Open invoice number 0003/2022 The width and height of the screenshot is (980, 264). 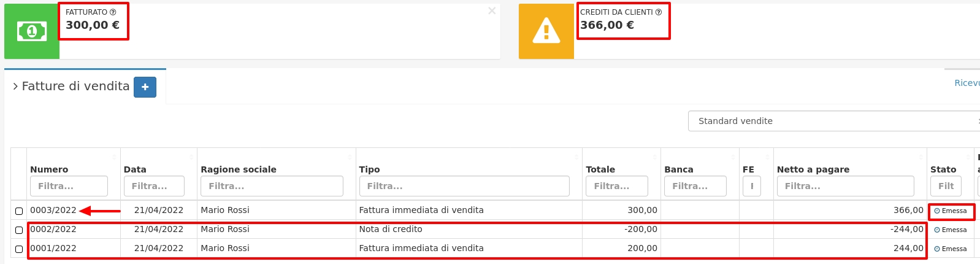(x=53, y=211)
